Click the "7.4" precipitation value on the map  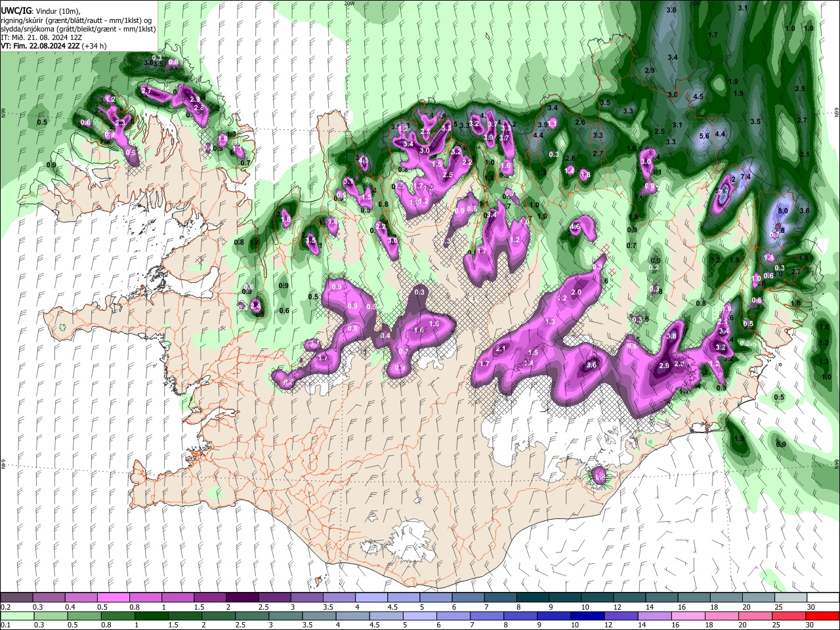745,177
